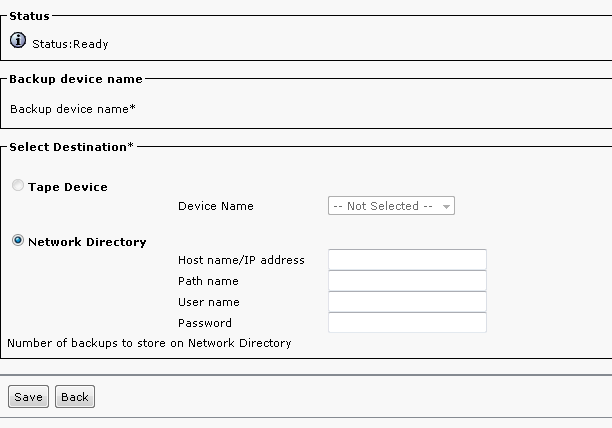Click the "Host name/IP address" label text

tap(241, 260)
